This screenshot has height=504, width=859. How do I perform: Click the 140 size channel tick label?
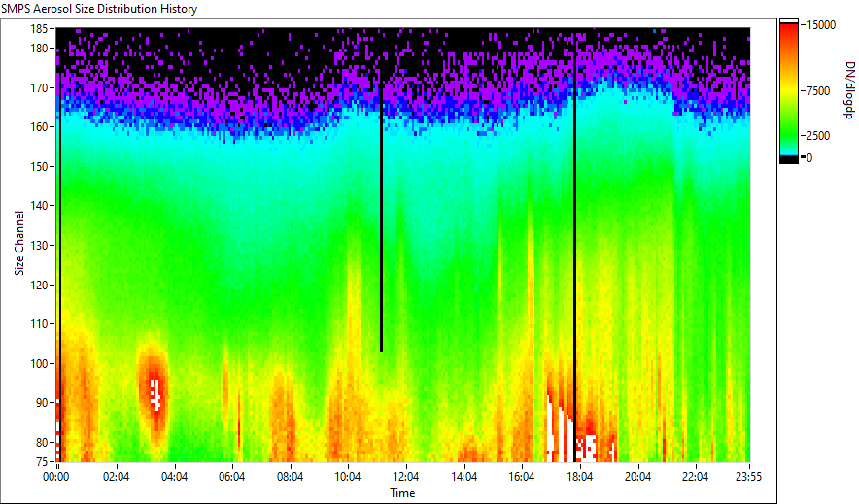[40, 206]
